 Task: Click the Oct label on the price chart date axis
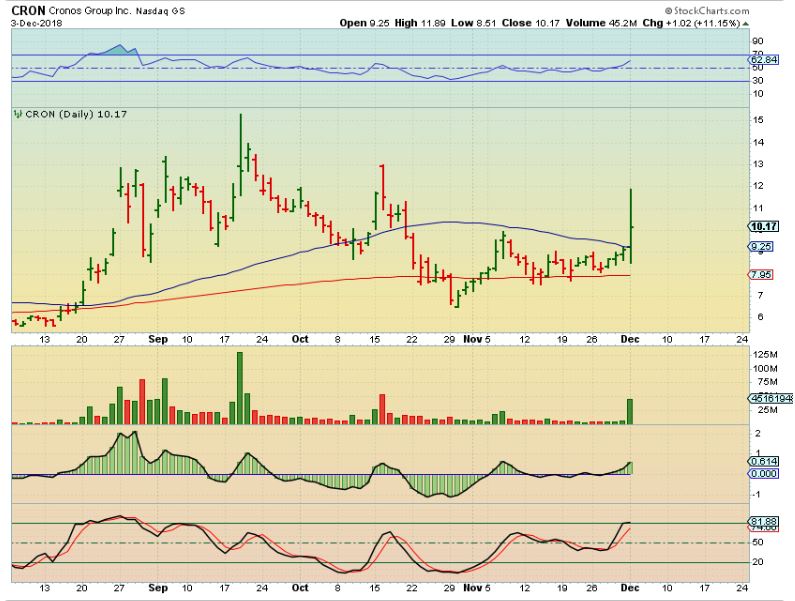point(300,339)
